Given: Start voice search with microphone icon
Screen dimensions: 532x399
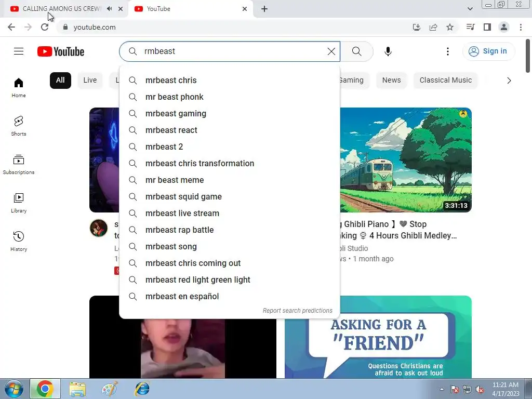Looking at the screenshot, I should point(388,51).
